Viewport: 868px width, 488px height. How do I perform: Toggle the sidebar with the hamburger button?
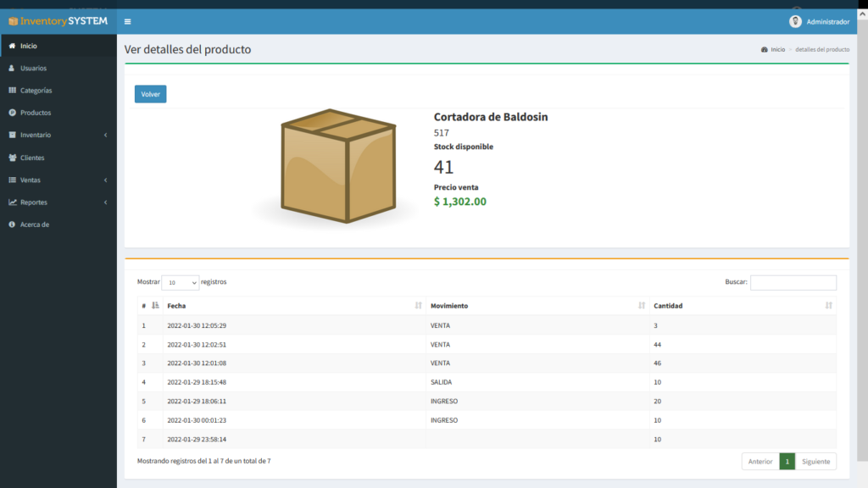[x=128, y=20]
